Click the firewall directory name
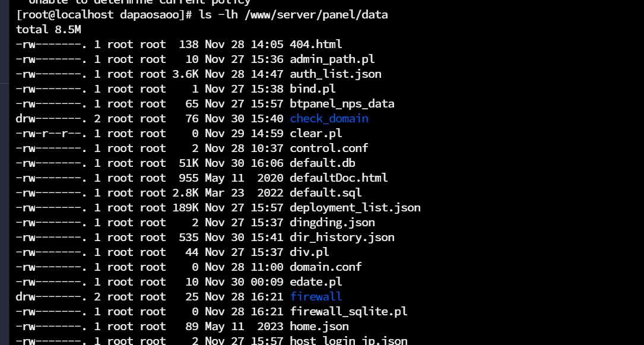Viewport: 644px width, 345px height. (x=316, y=296)
